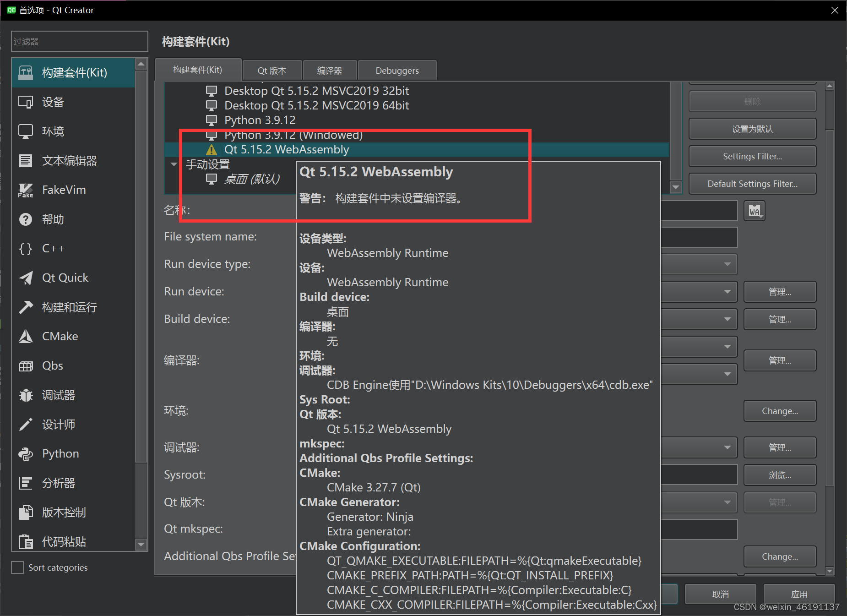The image size is (847, 616).
Task: Switch to the Debuggers tab
Action: pos(397,71)
